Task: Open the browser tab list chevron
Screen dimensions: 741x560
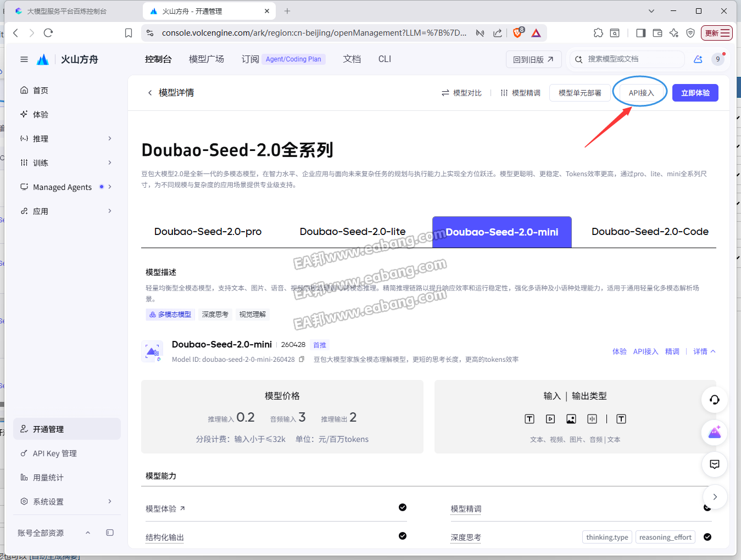Action: (651, 11)
